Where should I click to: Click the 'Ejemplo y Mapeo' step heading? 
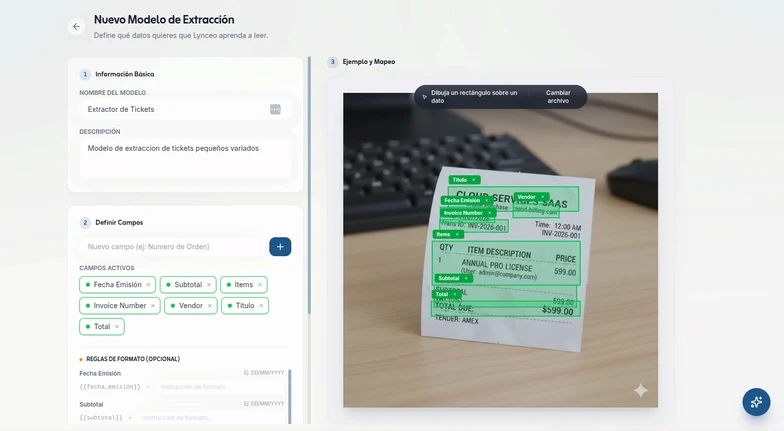[x=368, y=62]
